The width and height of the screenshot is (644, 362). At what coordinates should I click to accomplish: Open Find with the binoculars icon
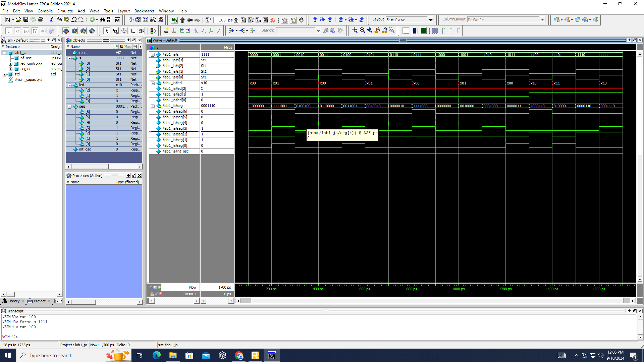(102, 20)
